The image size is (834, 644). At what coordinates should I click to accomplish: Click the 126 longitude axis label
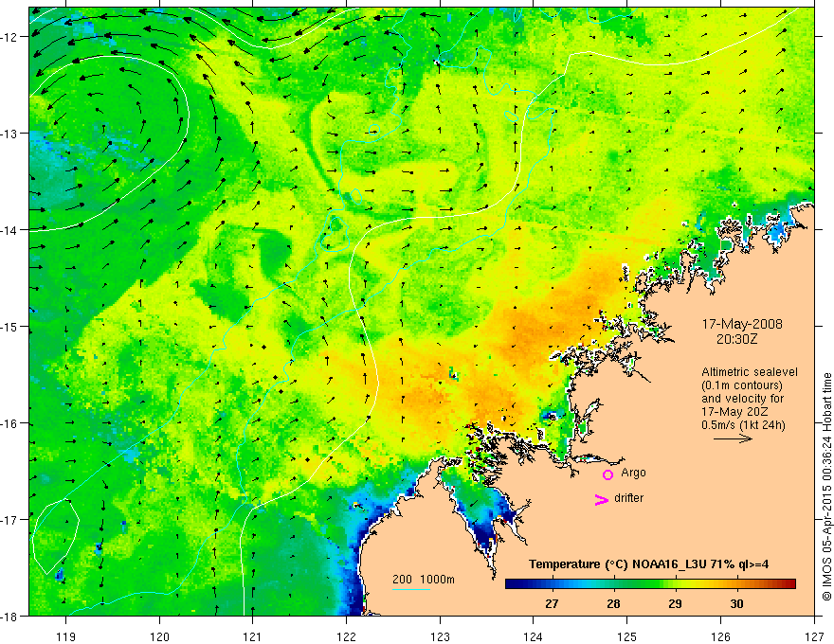720,636
